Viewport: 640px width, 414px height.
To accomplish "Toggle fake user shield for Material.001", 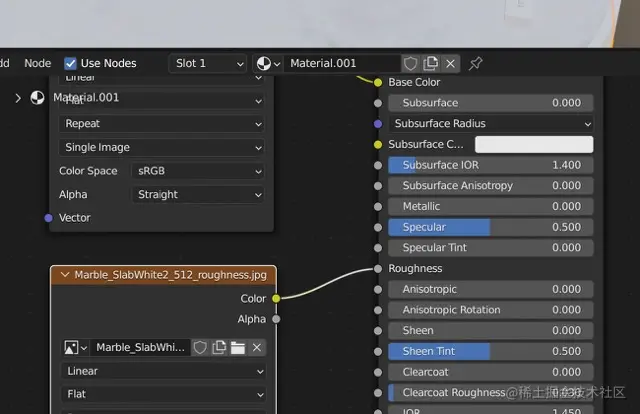I will point(410,63).
